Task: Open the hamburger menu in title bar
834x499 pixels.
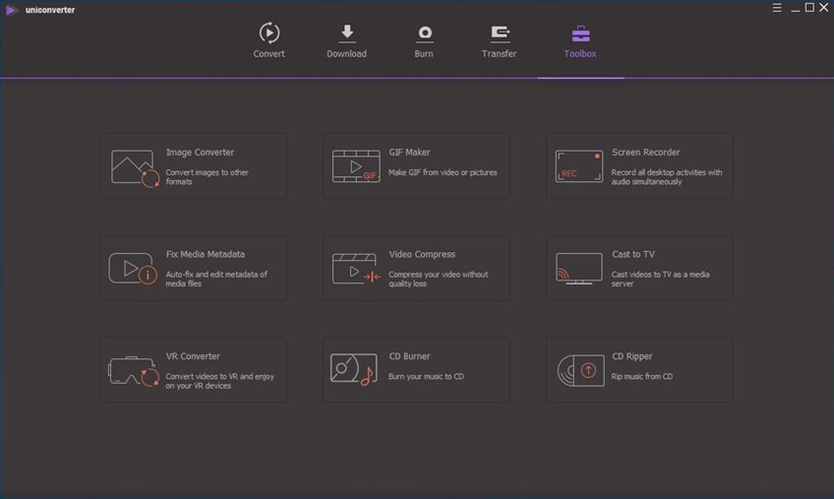Action: 777,8
